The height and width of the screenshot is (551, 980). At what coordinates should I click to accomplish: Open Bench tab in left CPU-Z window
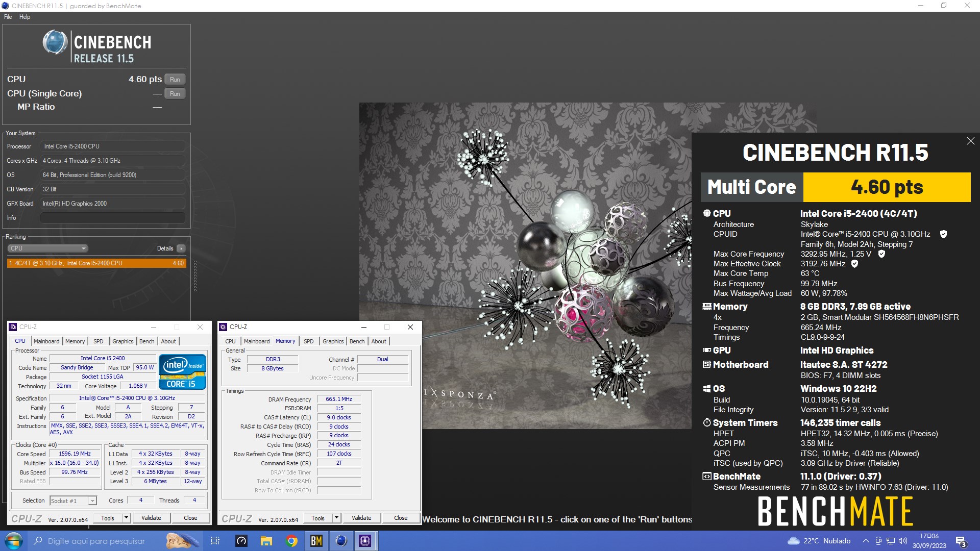coord(146,341)
